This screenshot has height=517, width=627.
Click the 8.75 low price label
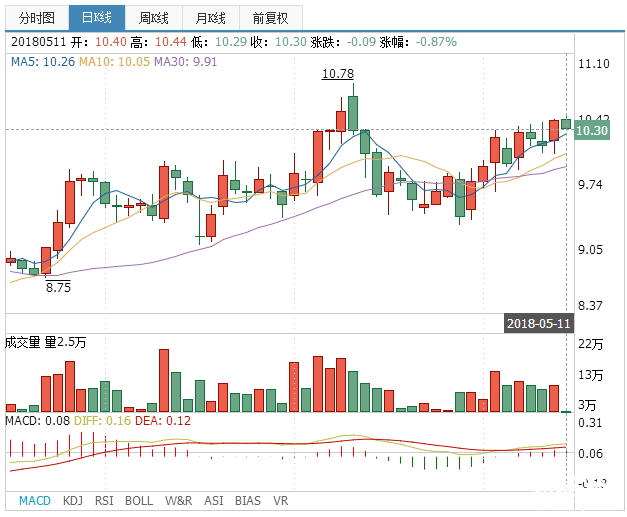coord(58,287)
